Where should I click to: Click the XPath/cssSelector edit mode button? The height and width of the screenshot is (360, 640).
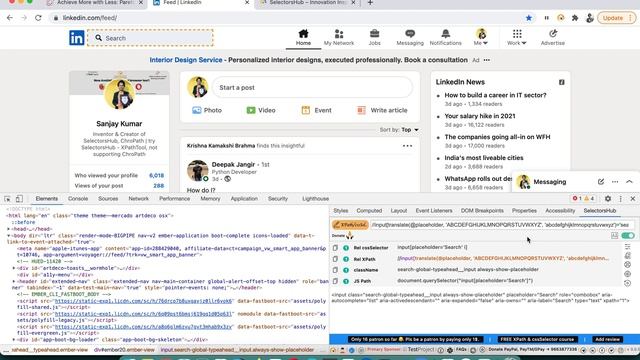(350, 225)
